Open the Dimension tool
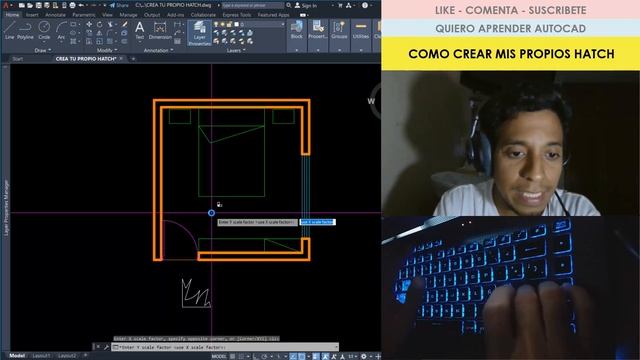 point(160,30)
